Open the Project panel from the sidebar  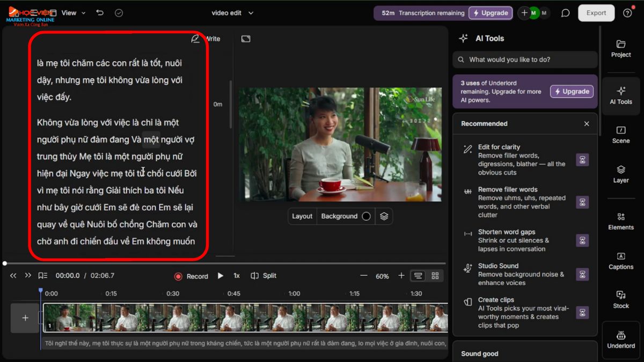pos(621,48)
